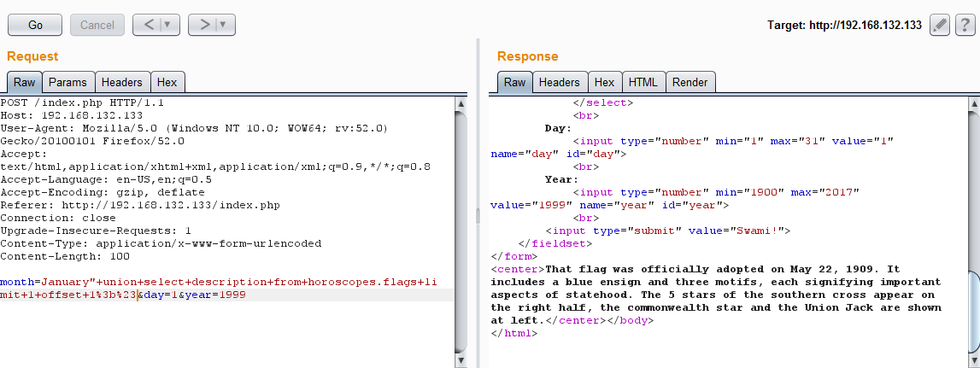Click the 'Content-Length: 100' header line

(64, 256)
